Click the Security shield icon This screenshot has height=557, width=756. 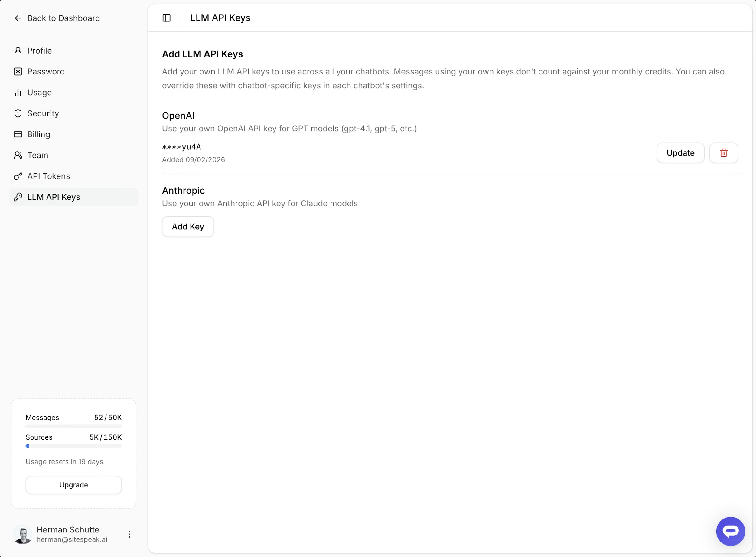pyautogui.click(x=18, y=113)
